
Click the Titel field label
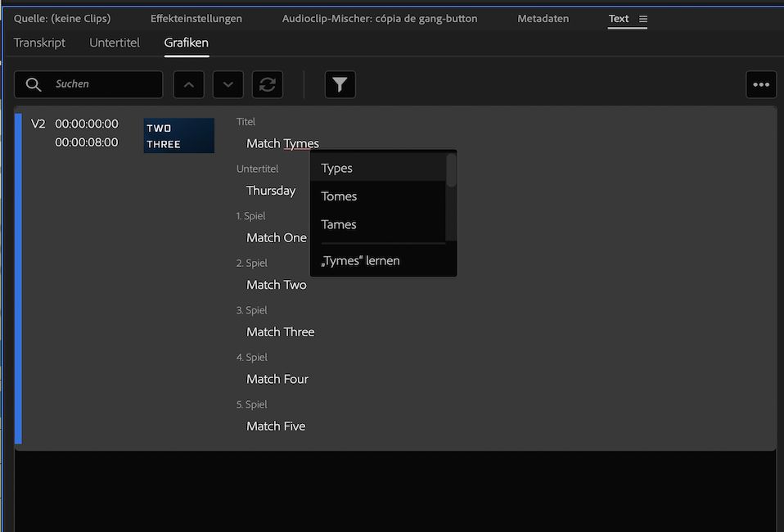point(246,121)
